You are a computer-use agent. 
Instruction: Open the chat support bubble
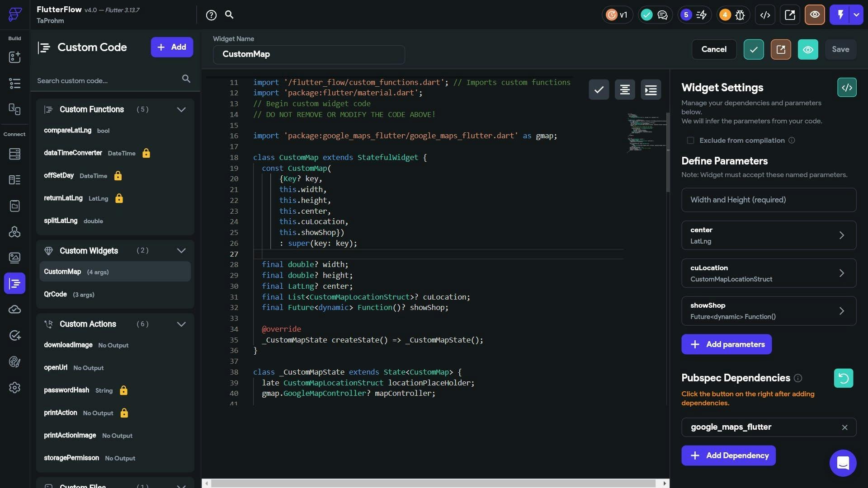pyautogui.click(x=843, y=463)
